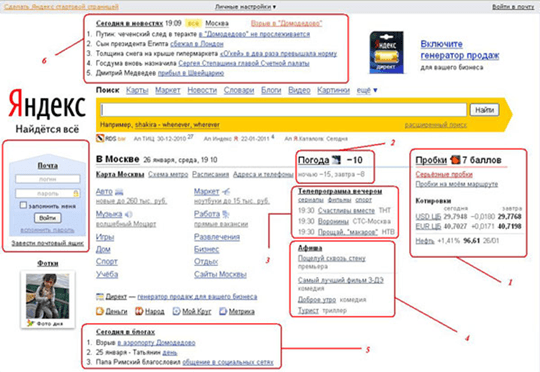Click the Yandex logo
540x372 pixels.
pyautogui.click(x=47, y=104)
